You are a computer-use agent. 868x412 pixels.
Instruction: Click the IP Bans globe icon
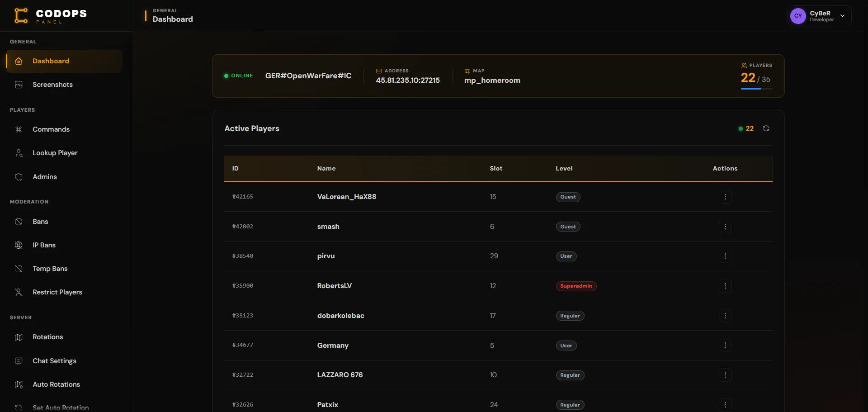[x=19, y=245]
